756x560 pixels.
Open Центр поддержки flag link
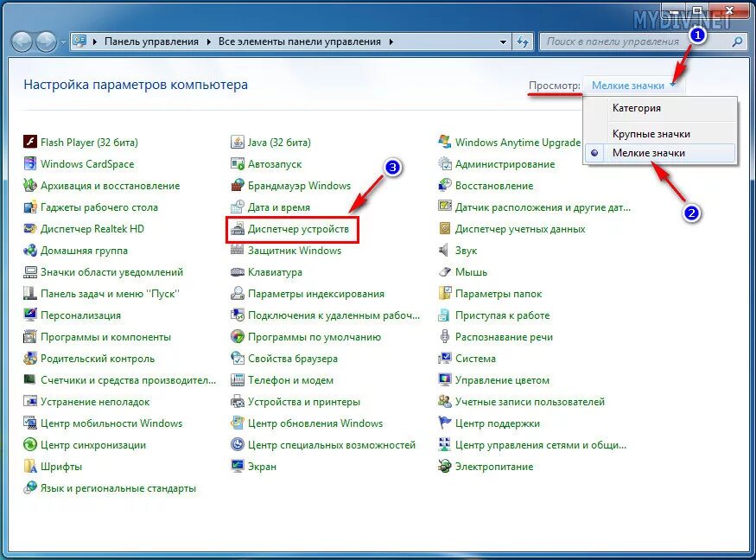(x=498, y=423)
